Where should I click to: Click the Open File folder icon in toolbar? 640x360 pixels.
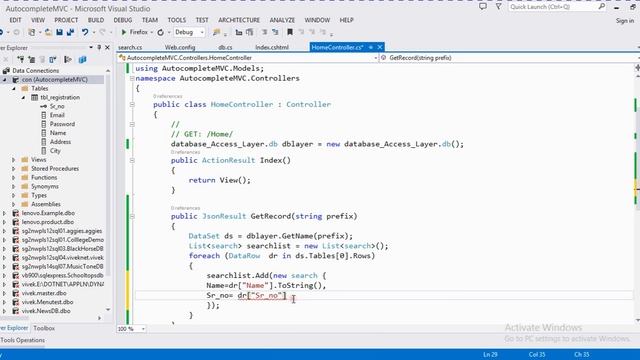tap(48, 32)
